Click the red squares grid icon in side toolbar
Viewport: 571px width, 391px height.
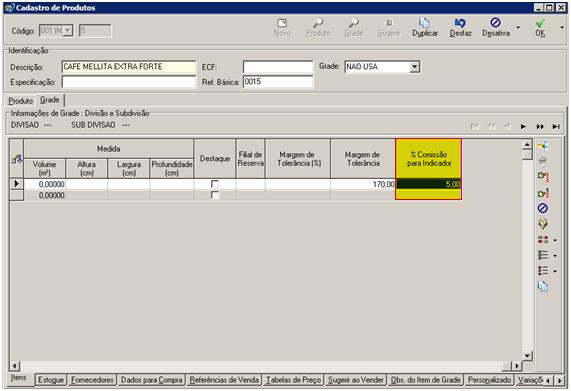tap(543, 240)
